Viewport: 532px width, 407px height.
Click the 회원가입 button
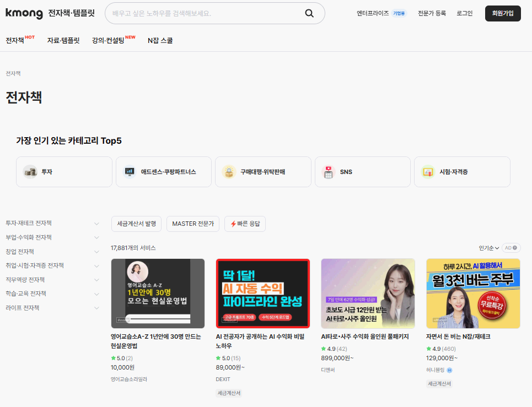[503, 13]
